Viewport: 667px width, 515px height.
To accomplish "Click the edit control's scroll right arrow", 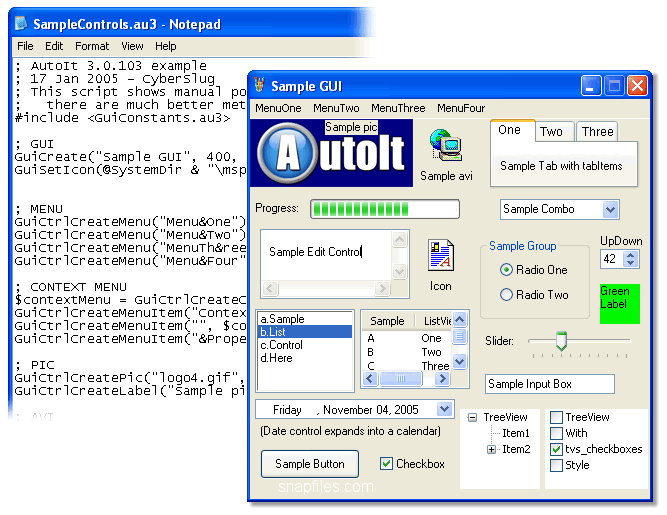I will (382, 289).
